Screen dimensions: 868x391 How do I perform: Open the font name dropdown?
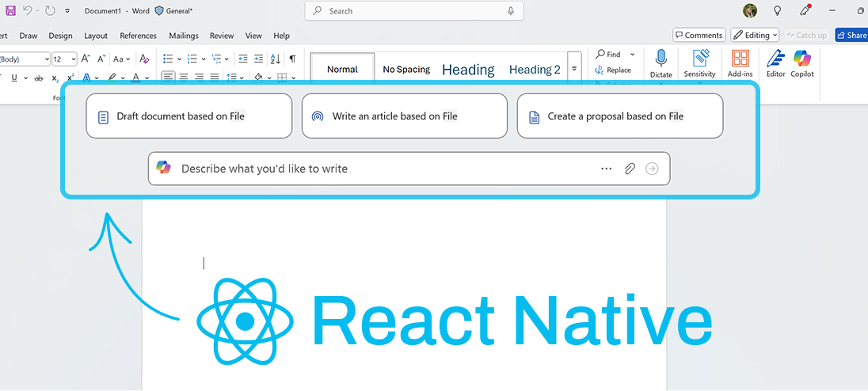point(45,59)
